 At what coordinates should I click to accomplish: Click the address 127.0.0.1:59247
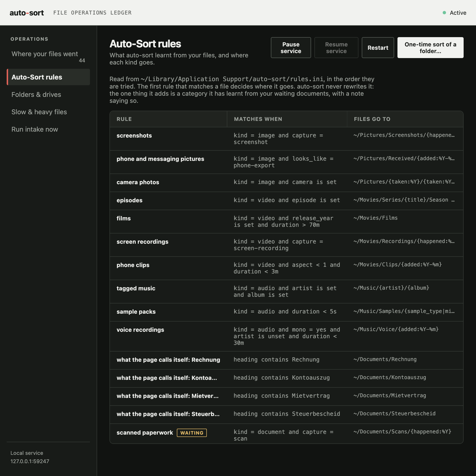tap(30, 461)
